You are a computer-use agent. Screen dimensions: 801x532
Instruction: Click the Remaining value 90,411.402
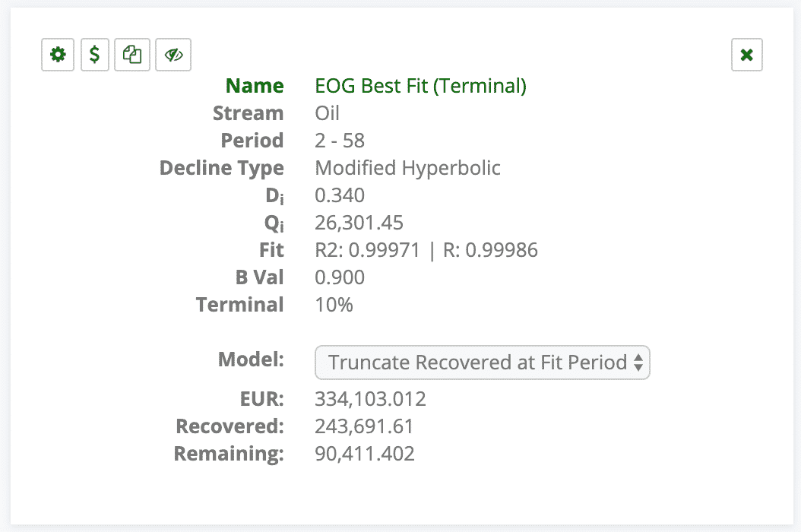(365, 454)
